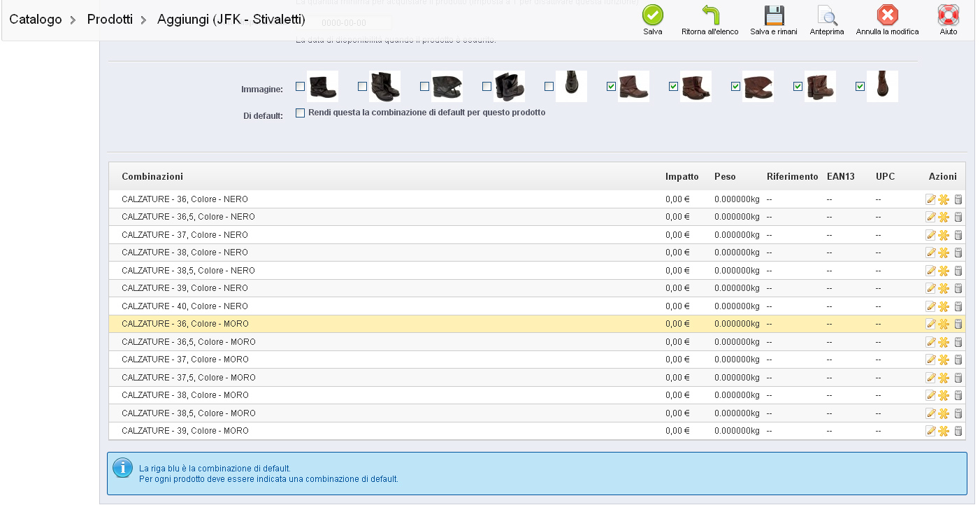Uncheck the sixth image's checkbox

click(611, 87)
